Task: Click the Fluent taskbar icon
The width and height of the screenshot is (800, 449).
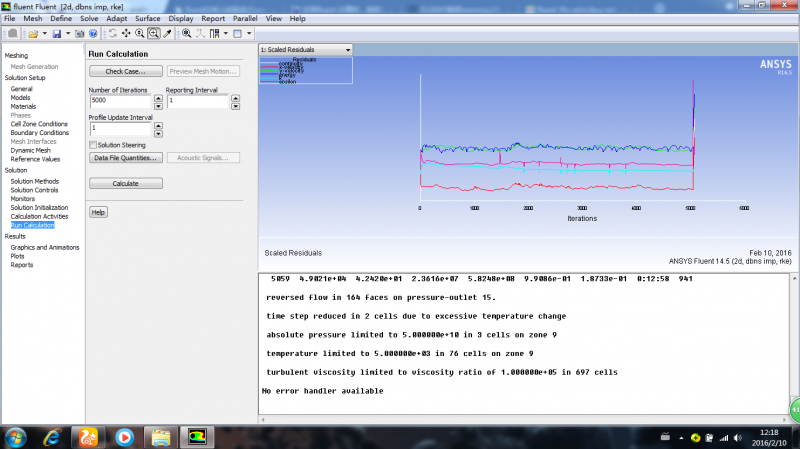Action: click(197, 437)
